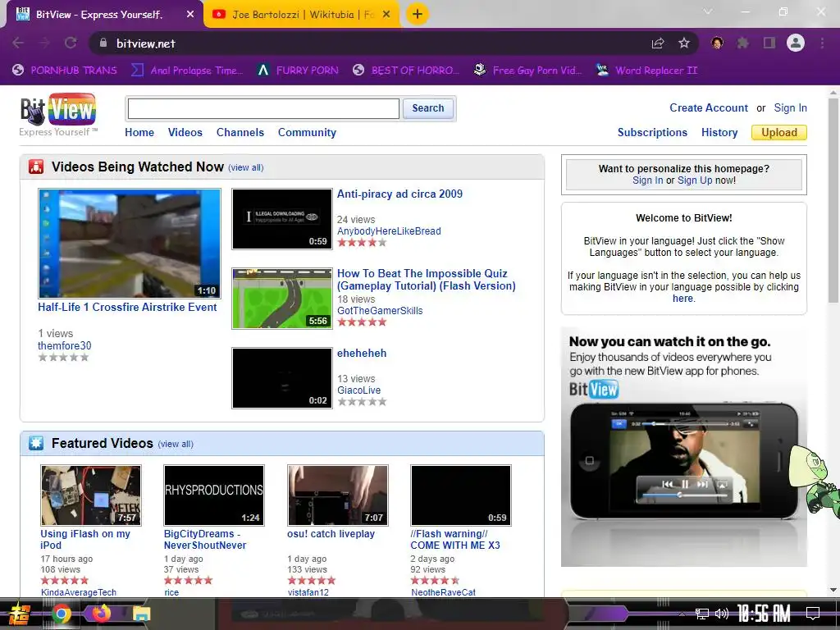
Task: Open osu! catch liveplay thumbnail
Action: pos(337,495)
